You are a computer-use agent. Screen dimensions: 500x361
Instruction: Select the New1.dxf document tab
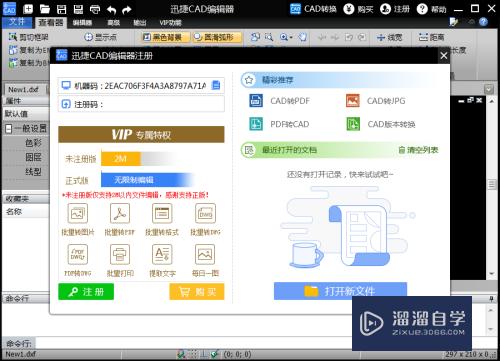(x=23, y=89)
